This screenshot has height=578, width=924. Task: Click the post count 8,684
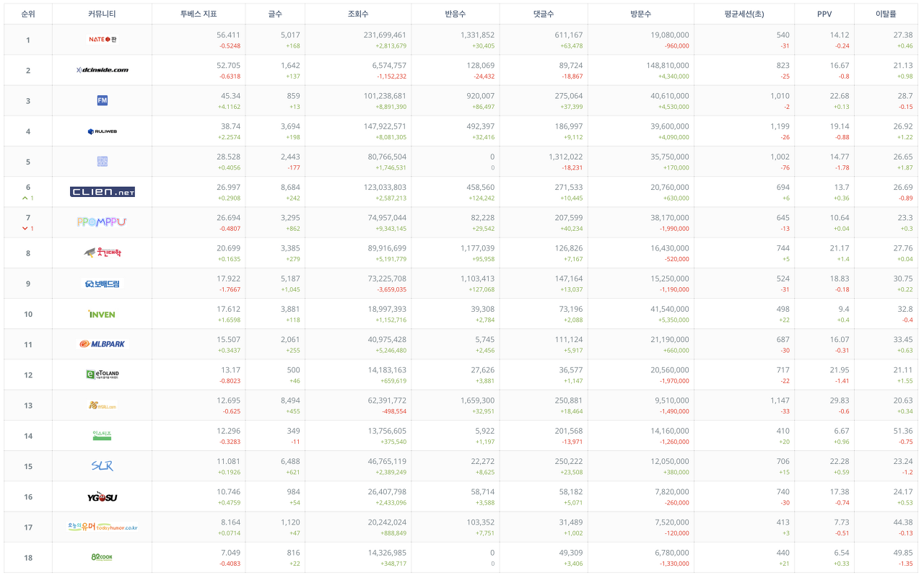290,187
